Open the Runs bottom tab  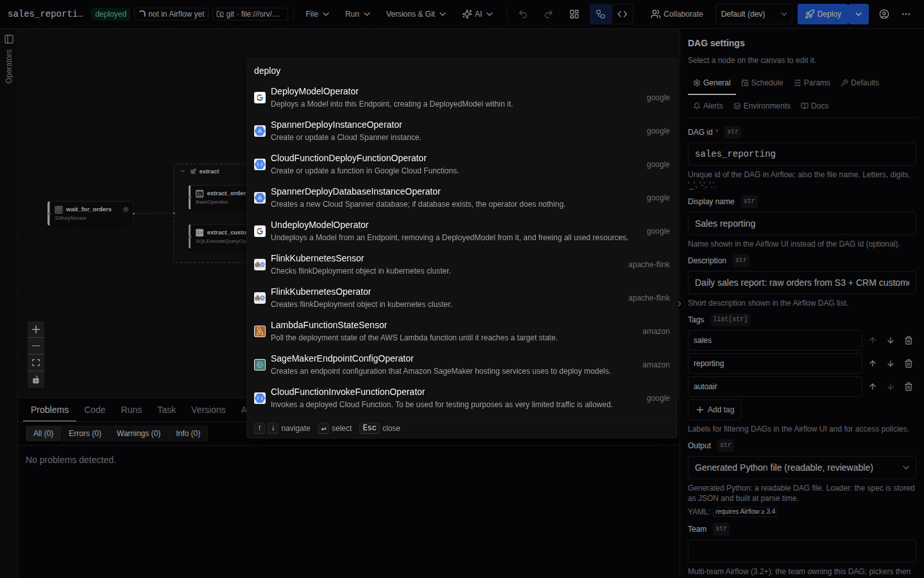(131, 410)
